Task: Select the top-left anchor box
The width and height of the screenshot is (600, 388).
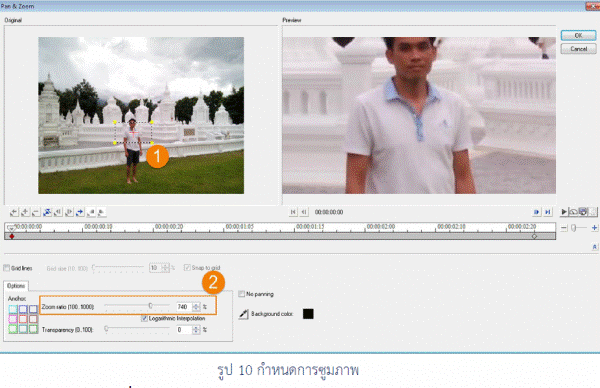Action: (x=13, y=309)
